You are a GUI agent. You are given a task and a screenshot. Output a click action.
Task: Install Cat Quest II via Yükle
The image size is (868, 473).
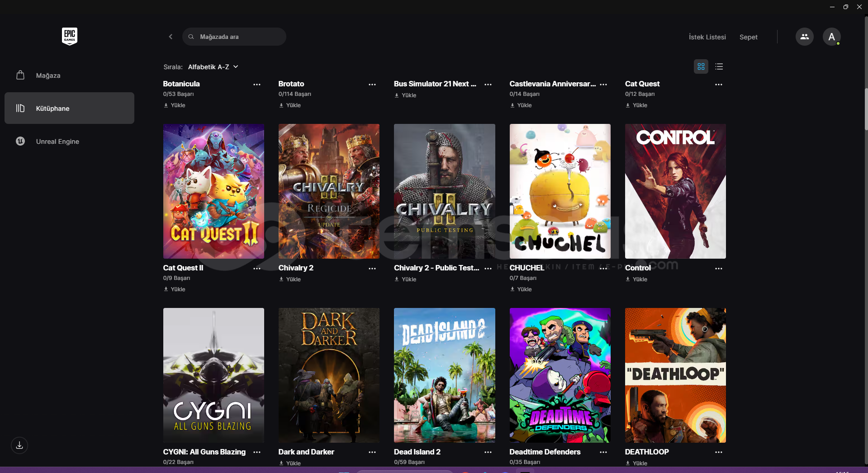point(175,289)
